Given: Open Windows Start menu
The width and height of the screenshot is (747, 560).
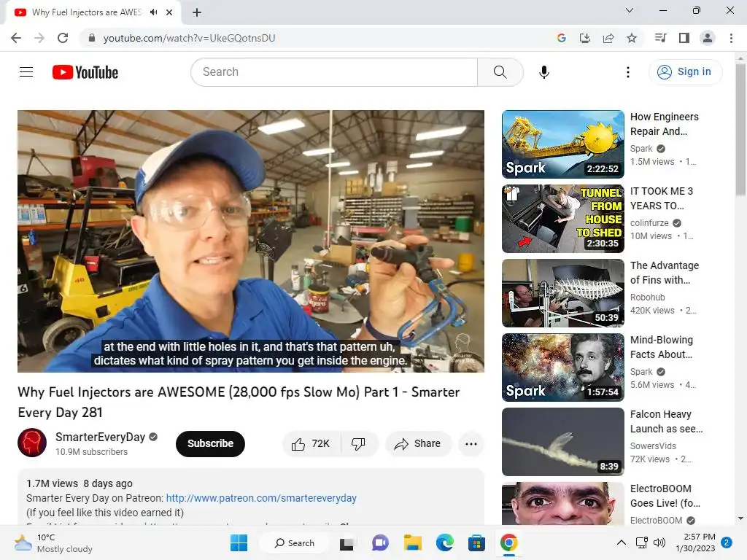Looking at the screenshot, I should (239, 542).
